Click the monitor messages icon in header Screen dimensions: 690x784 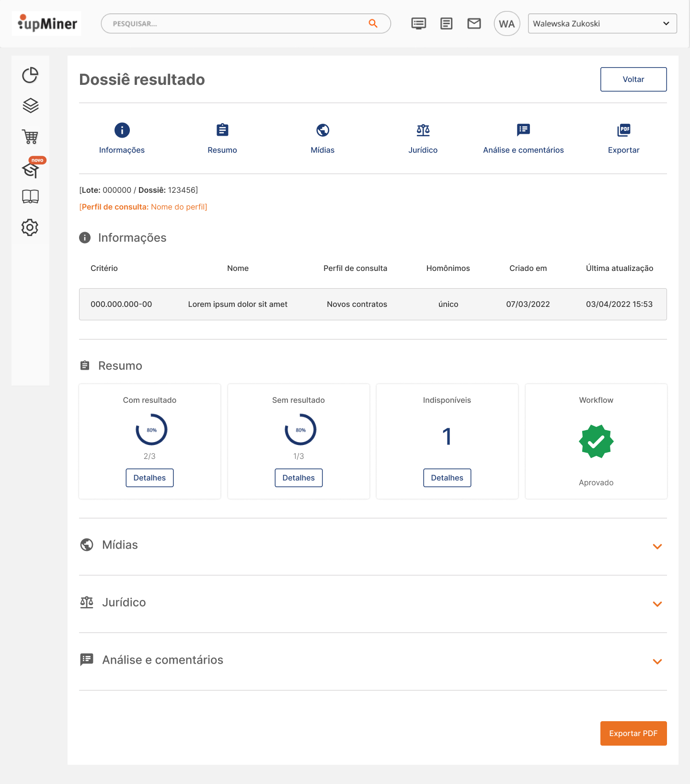(418, 23)
